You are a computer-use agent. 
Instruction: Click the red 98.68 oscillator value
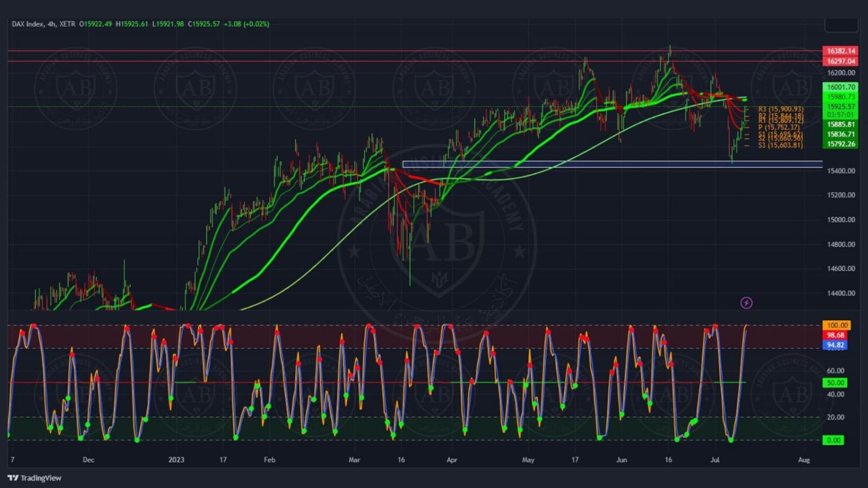[835, 335]
